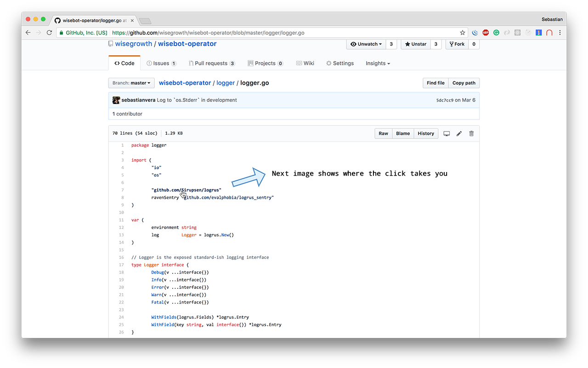The width and height of the screenshot is (588, 368).
Task: Open the file History
Action: click(x=426, y=133)
